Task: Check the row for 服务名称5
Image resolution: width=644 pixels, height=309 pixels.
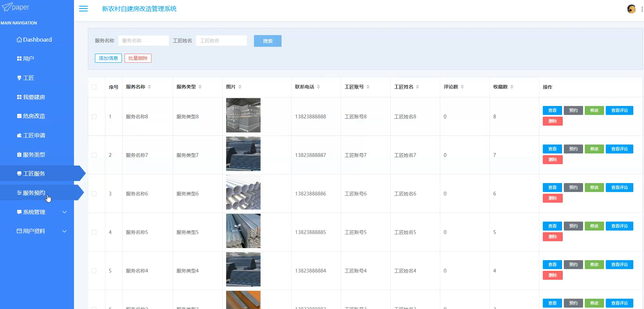Action: [94, 232]
